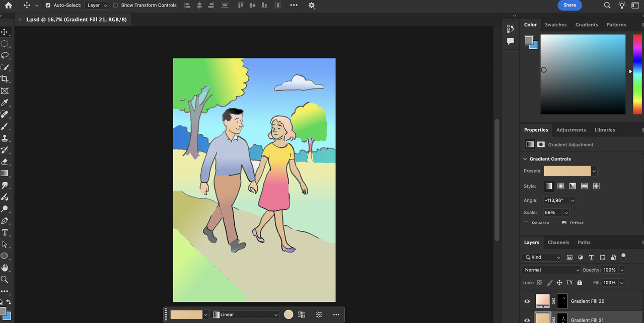The width and height of the screenshot is (644, 323).
Task: Select the Path Selection tool
Action: coord(5,244)
